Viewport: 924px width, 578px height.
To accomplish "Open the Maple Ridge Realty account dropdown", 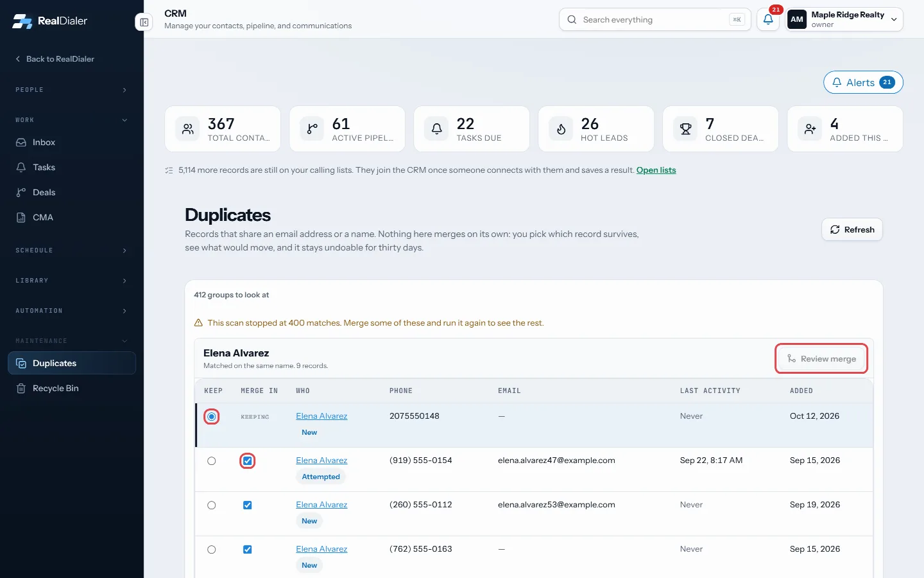I will point(844,19).
